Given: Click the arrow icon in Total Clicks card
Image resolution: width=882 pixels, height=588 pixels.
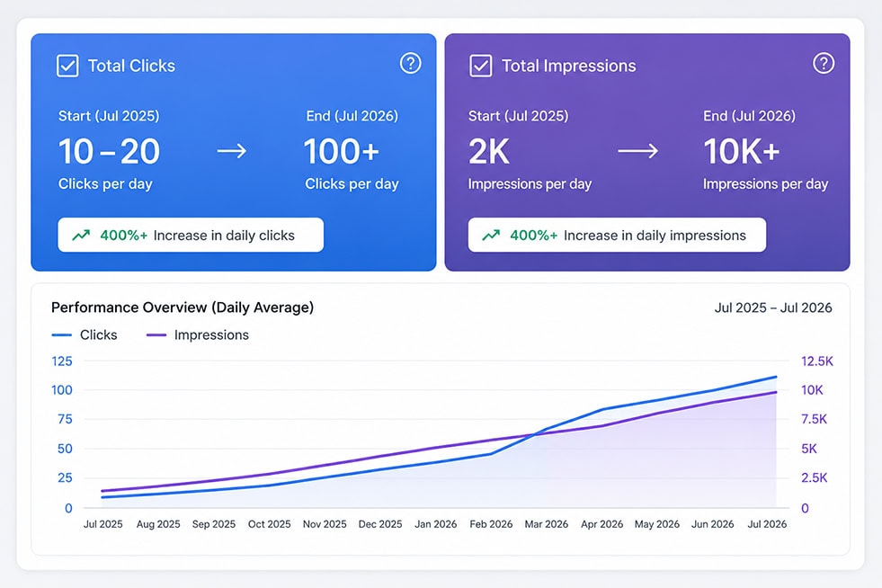Looking at the screenshot, I should click(232, 151).
